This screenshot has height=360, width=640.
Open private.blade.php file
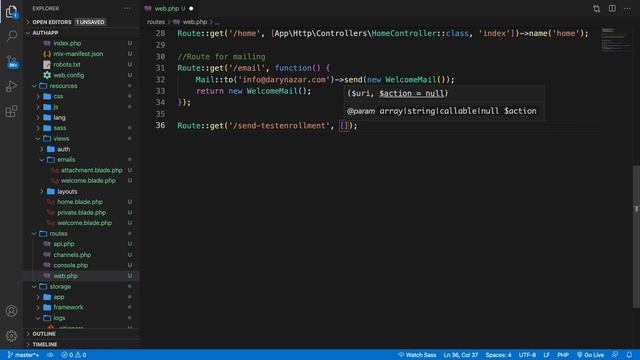click(x=82, y=213)
